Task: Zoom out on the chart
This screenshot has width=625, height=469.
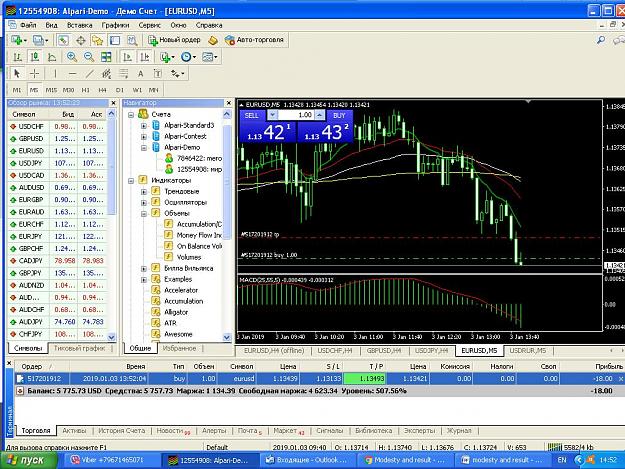Action: click(x=89, y=57)
